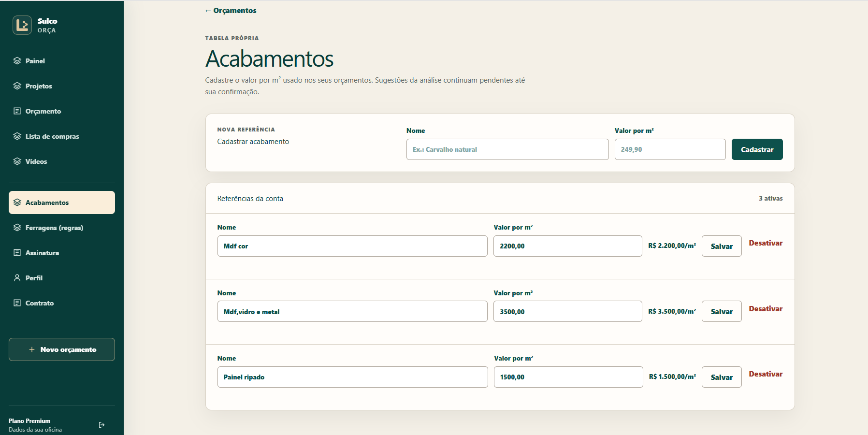Screen dimensions: 868x435
Task: Click the Vídeos sidebar icon
Action: (17, 161)
